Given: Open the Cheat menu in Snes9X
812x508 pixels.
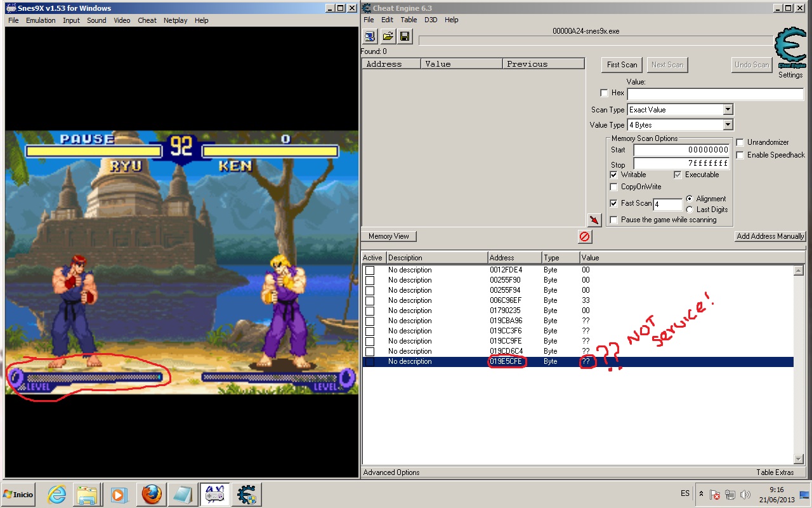Looking at the screenshot, I should (x=147, y=20).
